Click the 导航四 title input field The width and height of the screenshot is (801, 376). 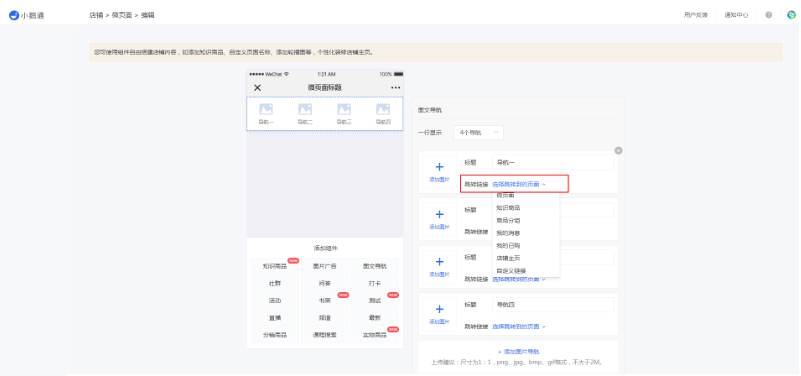pyautogui.click(x=553, y=305)
